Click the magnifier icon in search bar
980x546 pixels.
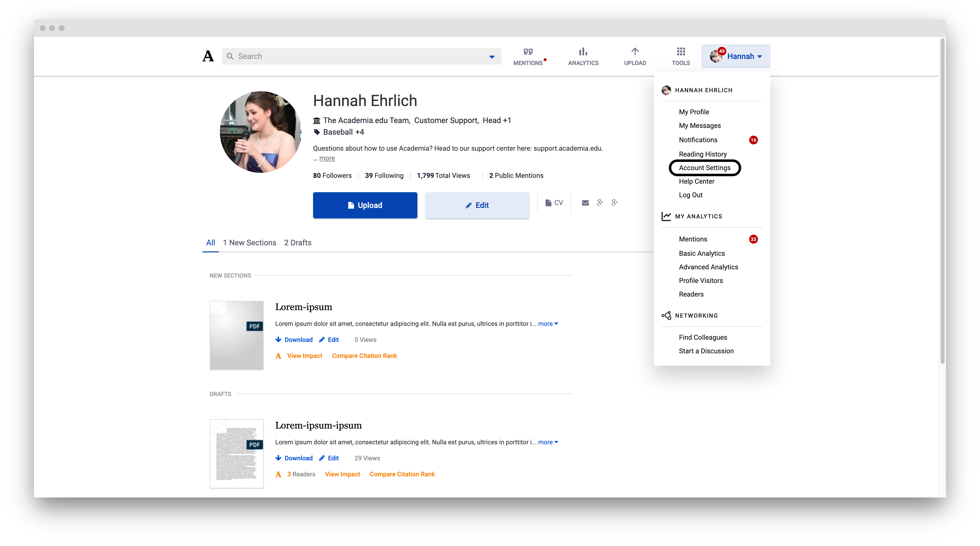230,56
